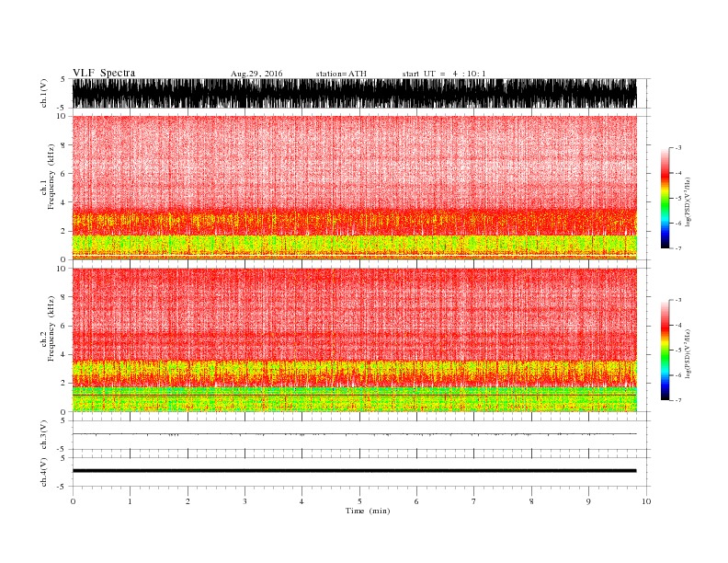Click the "VLF Spectra" plot title
728x563 pixels.
pos(104,73)
